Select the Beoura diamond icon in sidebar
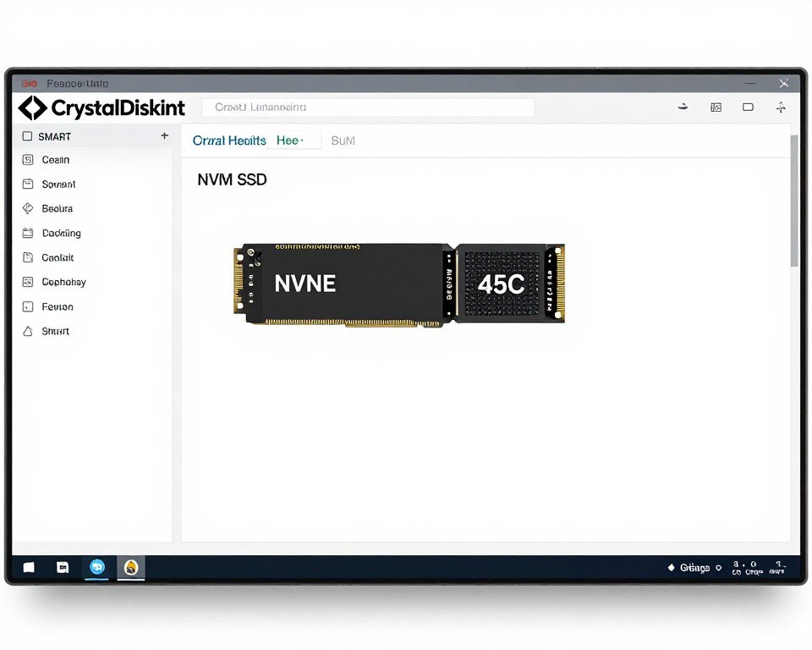This screenshot has width=812, height=650. (26, 208)
